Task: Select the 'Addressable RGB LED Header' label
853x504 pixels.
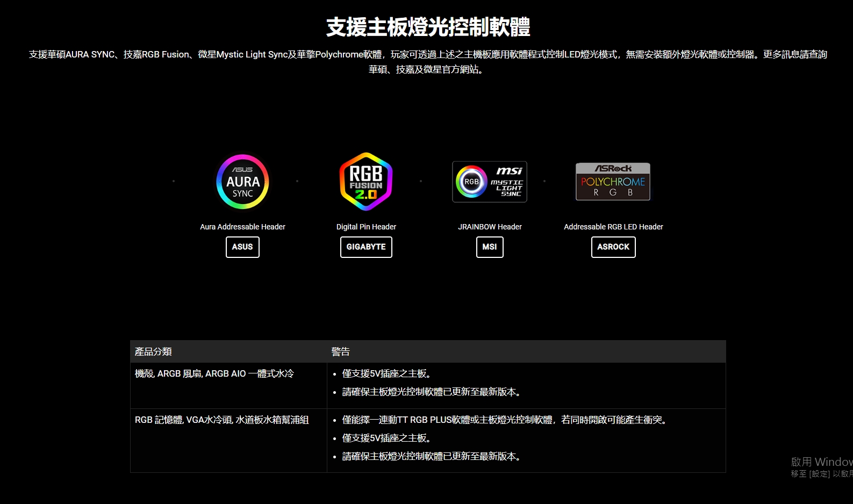Action: click(613, 227)
